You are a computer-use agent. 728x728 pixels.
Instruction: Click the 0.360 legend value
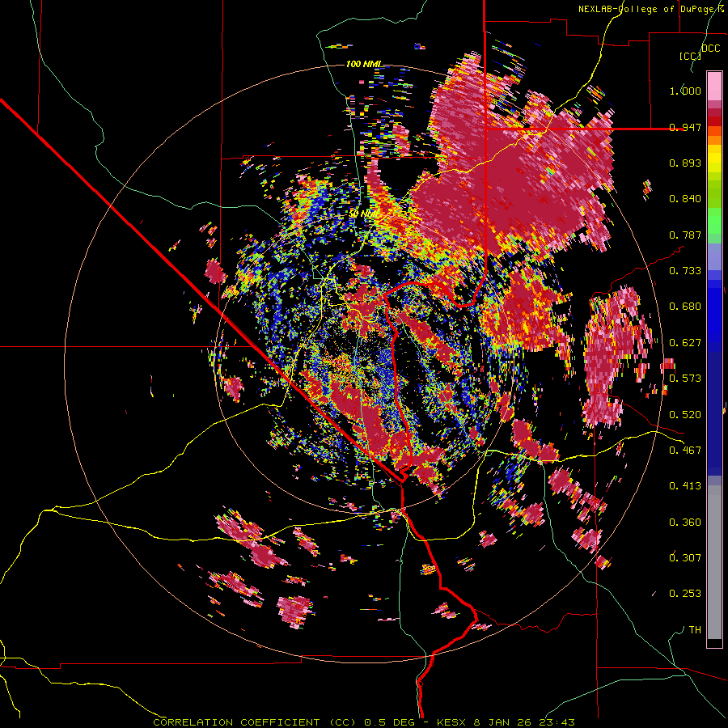685,523
